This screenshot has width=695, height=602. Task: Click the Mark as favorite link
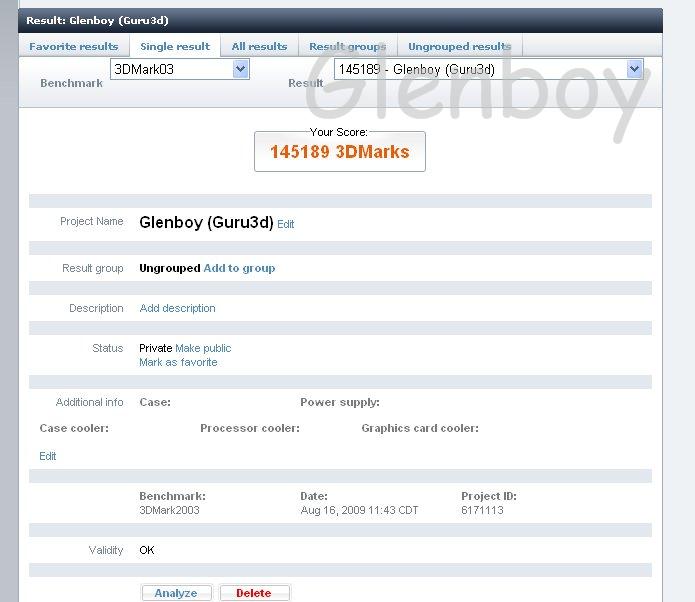tap(178, 362)
